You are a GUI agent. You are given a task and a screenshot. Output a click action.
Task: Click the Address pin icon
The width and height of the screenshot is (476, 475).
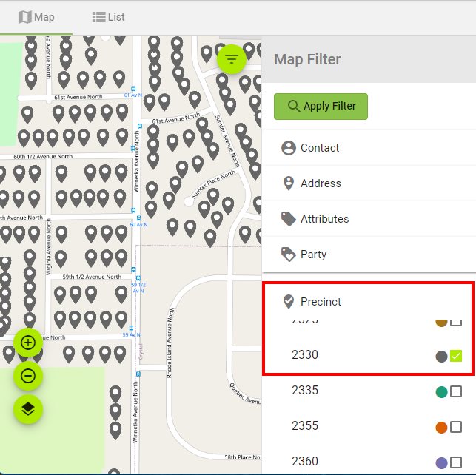tap(289, 183)
